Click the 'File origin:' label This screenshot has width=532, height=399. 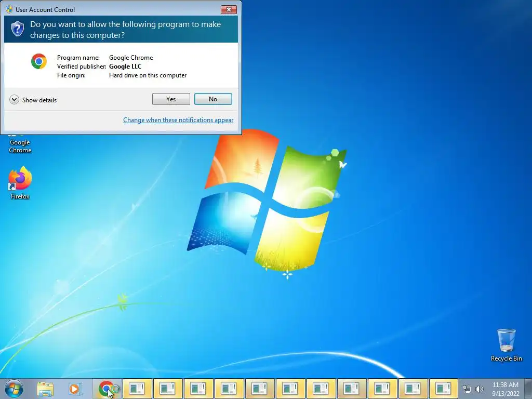[x=71, y=75]
